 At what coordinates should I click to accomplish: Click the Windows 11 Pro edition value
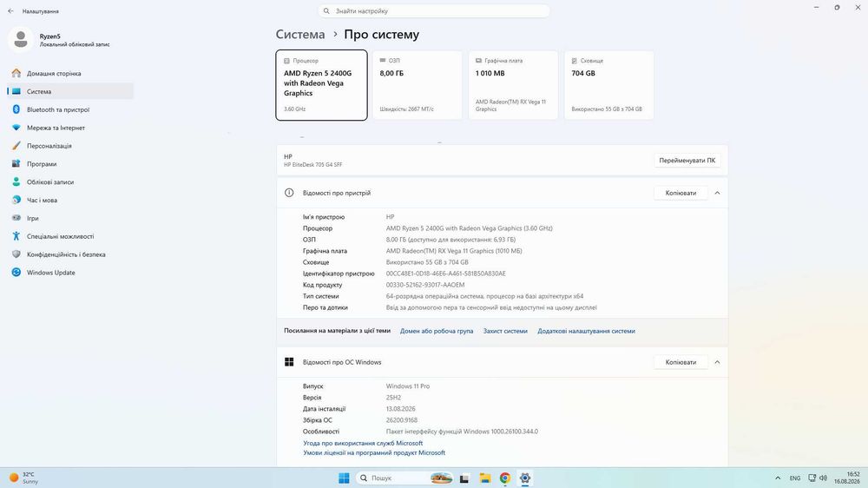[407, 386]
